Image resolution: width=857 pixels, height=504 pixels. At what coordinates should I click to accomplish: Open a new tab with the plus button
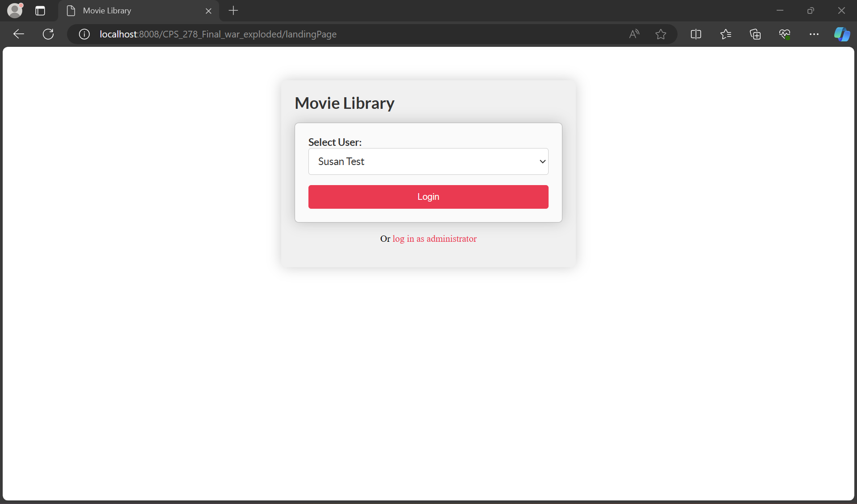coord(233,11)
